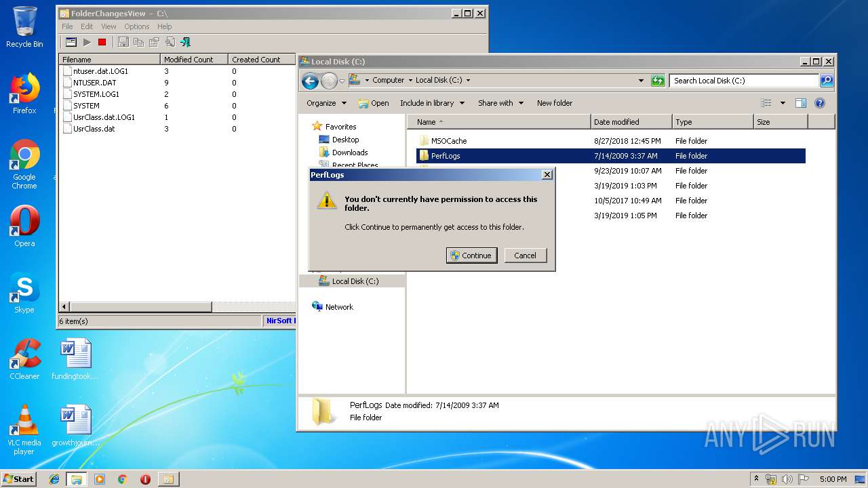Click Continue in the PerfLogs dialog
Image resolution: width=868 pixels, height=488 pixels.
(x=471, y=256)
